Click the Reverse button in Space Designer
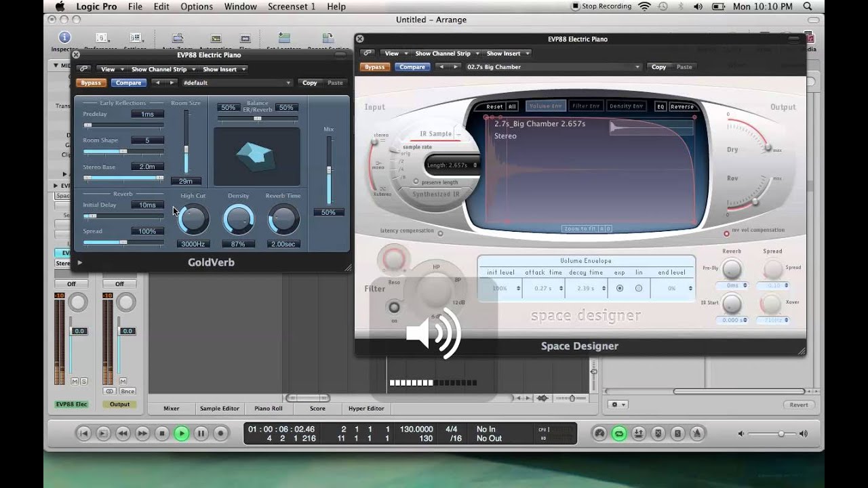868x488 pixels. (682, 106)
